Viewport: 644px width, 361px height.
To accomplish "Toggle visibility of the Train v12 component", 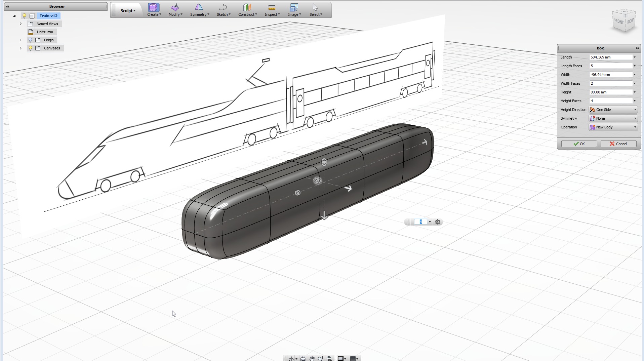I will tap(24, 16).
